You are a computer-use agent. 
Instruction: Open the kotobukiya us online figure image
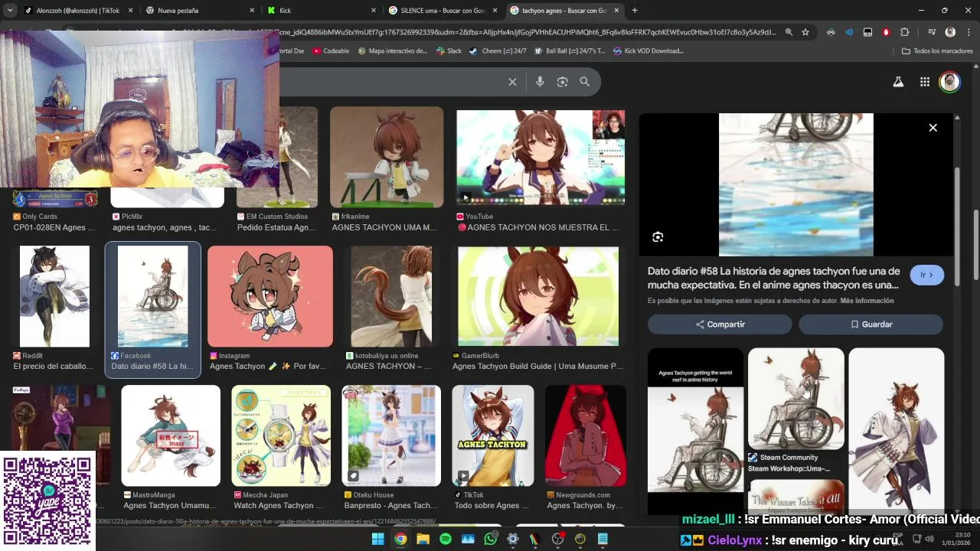point(391,296)
